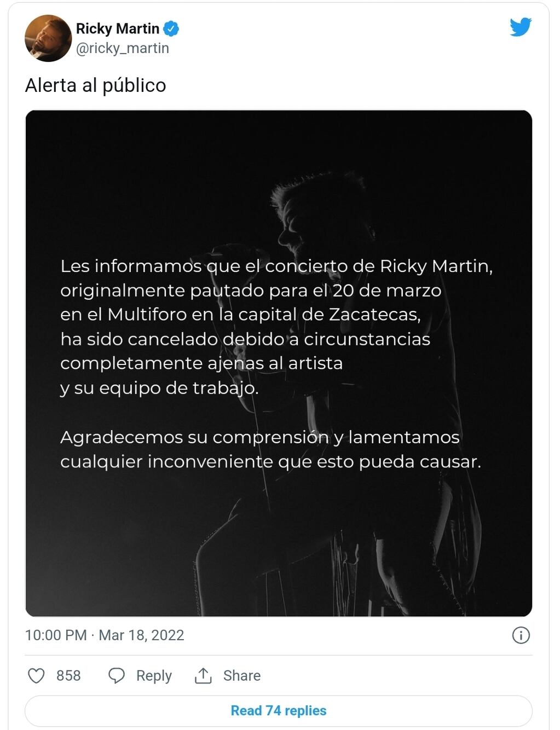Open the 'Read 74 replies' button

coord(279,711)
